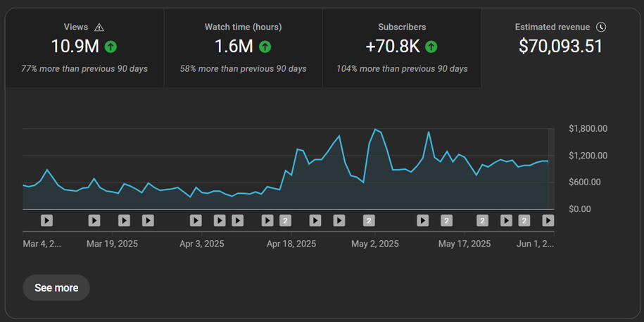Open the last video marker above Jun 1

pyautogui.click(x=548, y=221)
